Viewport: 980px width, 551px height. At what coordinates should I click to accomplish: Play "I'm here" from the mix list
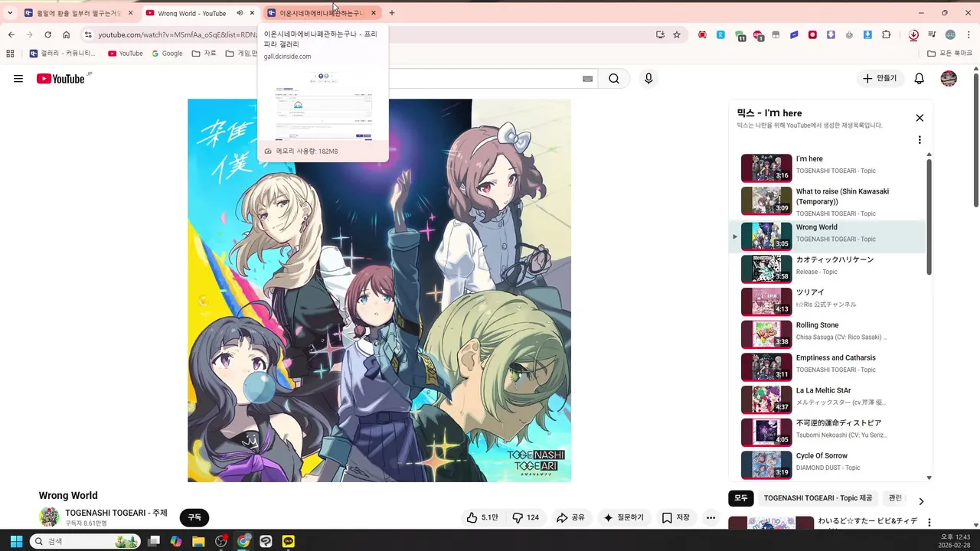(x=827, y=168)
